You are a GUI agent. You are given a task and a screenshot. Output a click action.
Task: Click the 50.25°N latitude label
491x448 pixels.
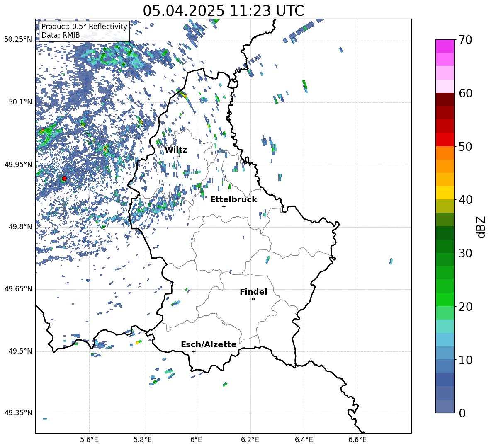18,40
